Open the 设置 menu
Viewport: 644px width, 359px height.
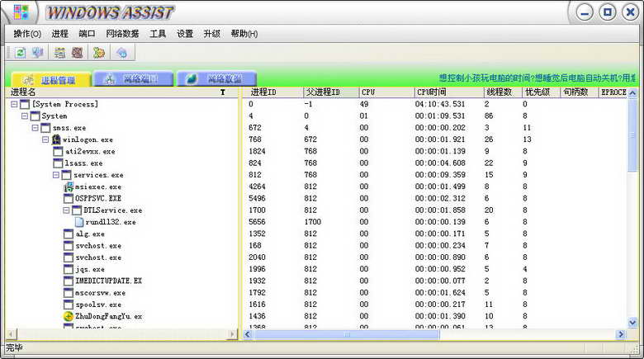tap(185, 34)
